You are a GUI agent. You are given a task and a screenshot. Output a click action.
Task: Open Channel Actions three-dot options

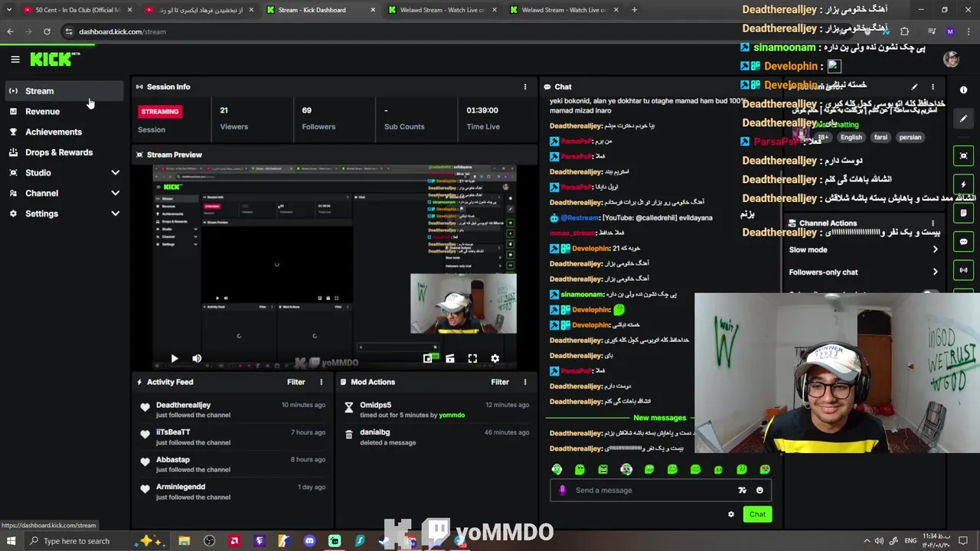pyautogui.click(x=933, y=223)
